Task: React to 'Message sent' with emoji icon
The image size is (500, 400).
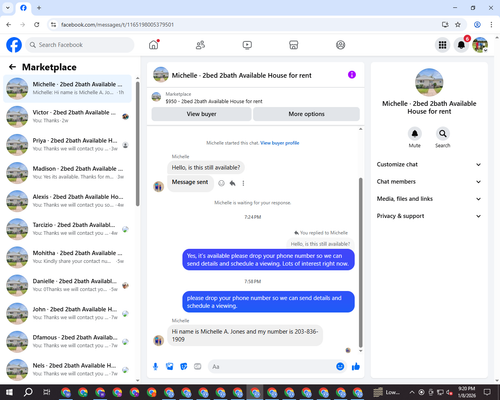Action: (221, 183)
